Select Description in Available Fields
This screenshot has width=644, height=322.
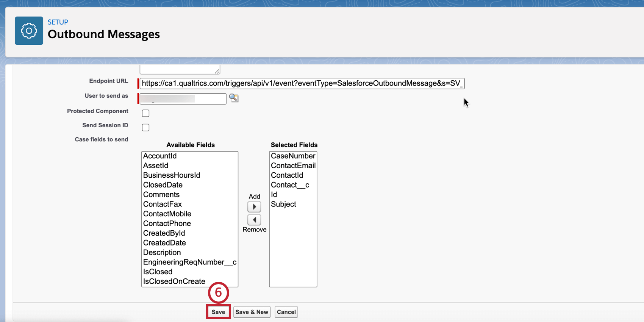click(190, 253)
